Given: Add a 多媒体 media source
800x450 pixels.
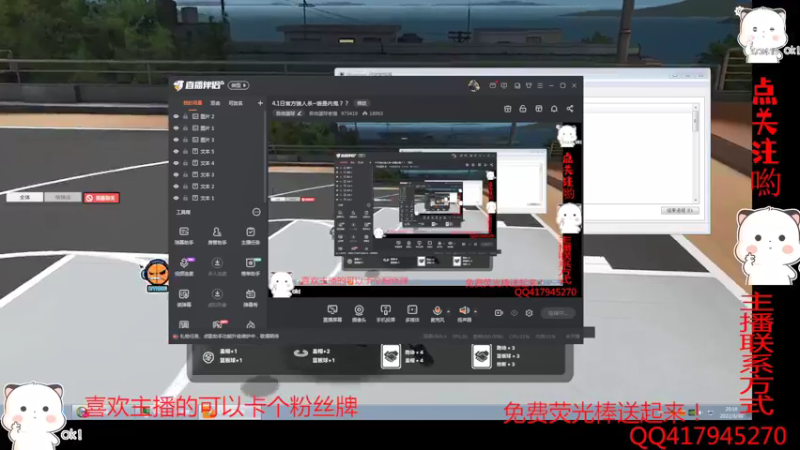Looking at the screenshot, I should 412,313.
